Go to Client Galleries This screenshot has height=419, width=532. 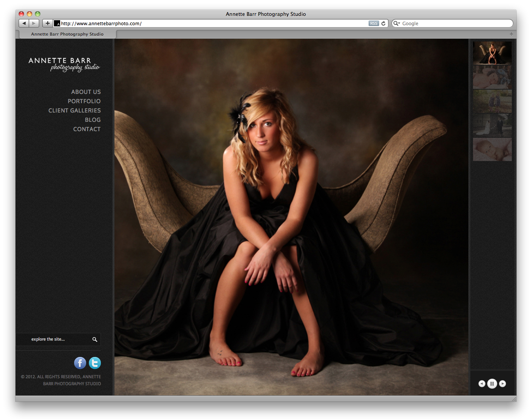[x=75, y=111]
